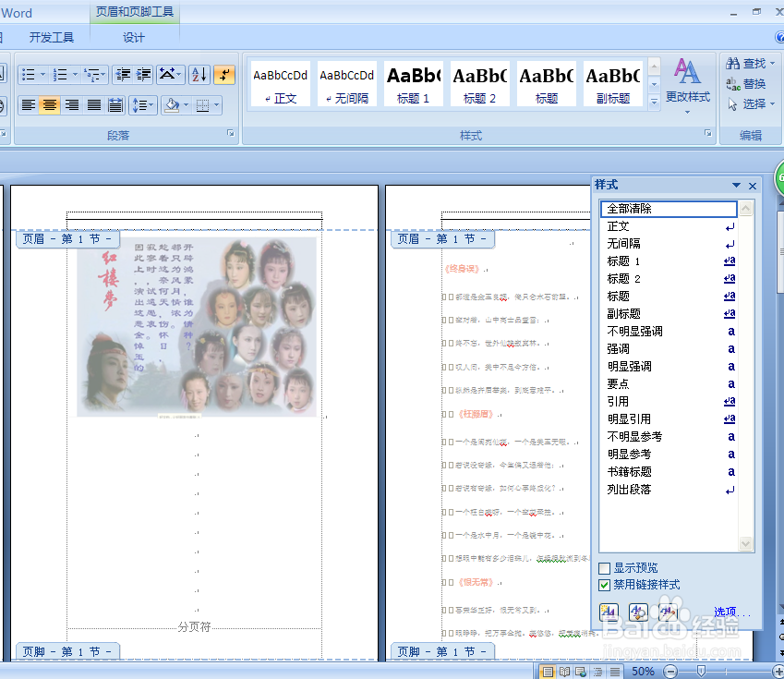Switch to Full Screen Reading view
This screenshot has height=679, width=784.
point(564,672)
